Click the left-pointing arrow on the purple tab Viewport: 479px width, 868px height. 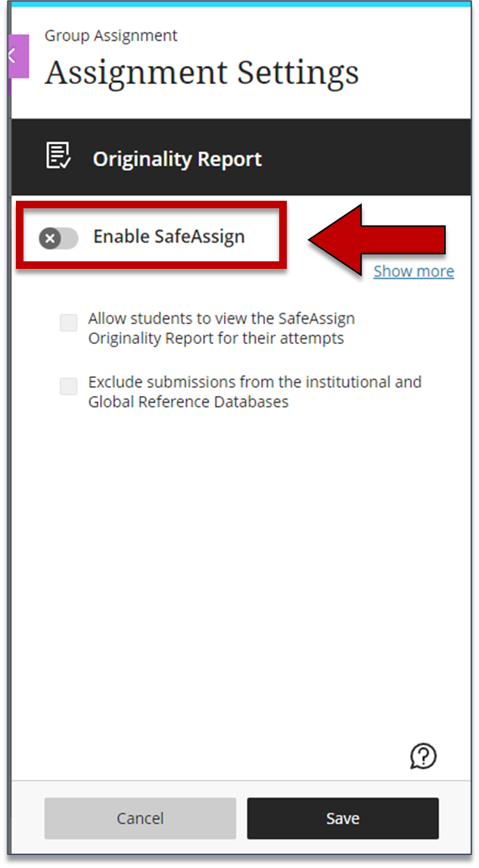point(12,56)
